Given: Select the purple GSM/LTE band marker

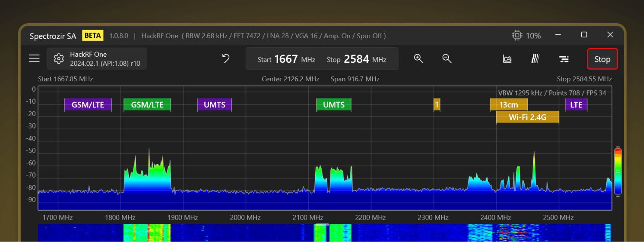Looking at the screenshot, I should click(88, 105).
